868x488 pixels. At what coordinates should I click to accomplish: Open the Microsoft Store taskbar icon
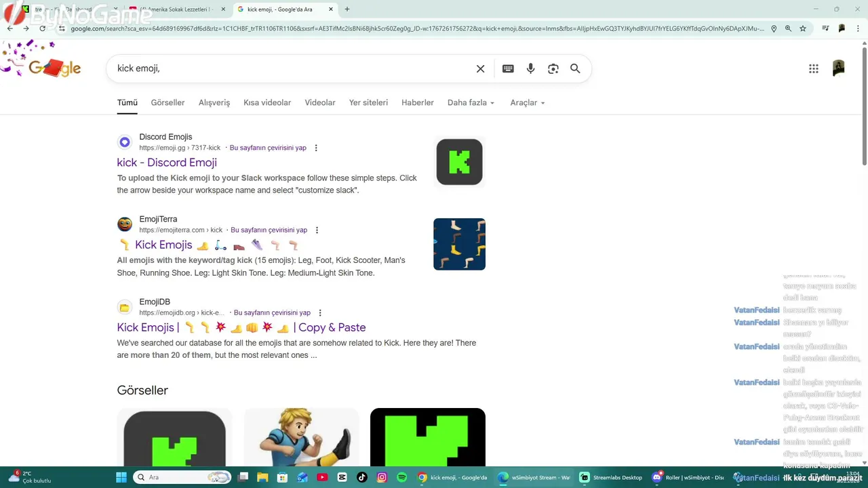[282, 477]
